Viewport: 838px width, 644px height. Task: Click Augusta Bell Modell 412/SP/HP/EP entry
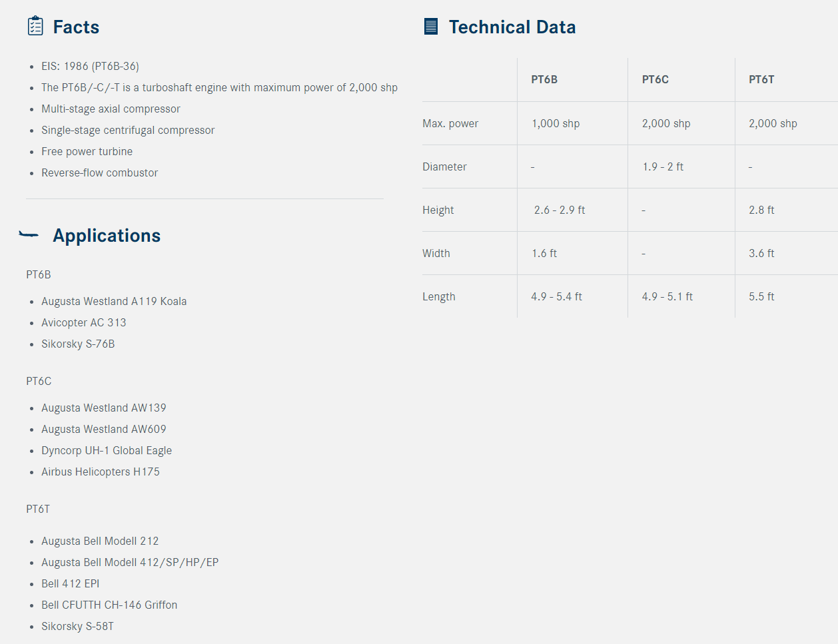130,562
